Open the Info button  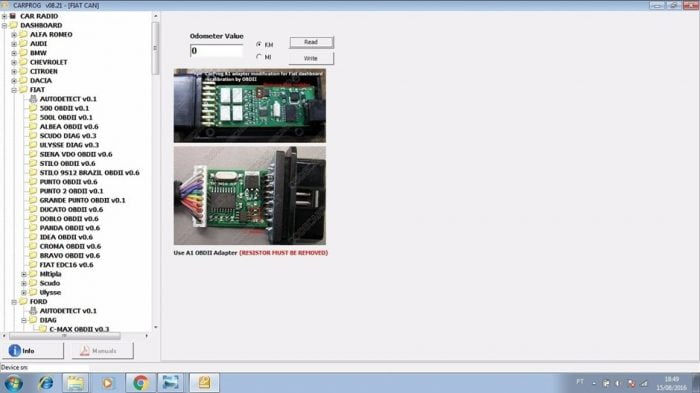pos(33,351)
